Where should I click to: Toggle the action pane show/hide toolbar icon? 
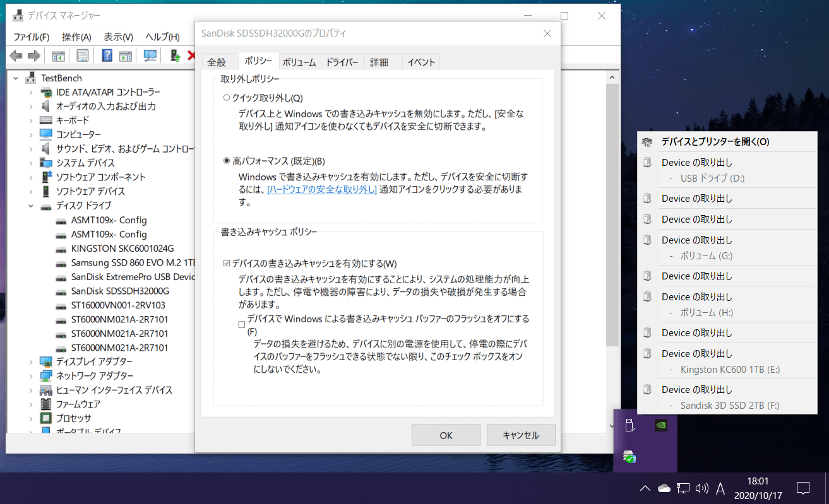[126, 56]
